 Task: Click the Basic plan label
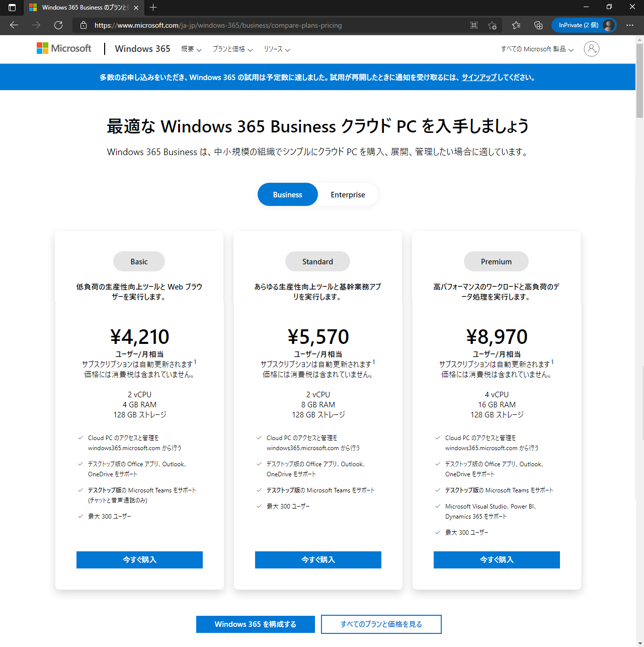point(139,262)
